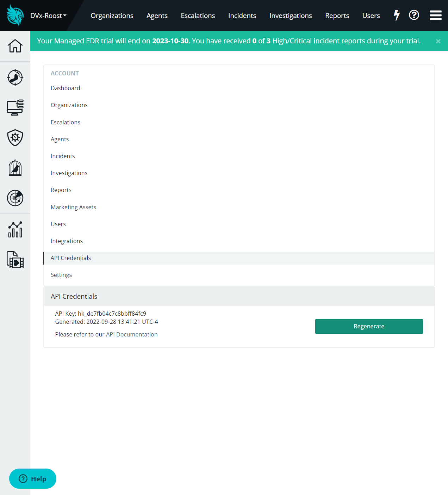Click the Regenerate button

[369, 326]
